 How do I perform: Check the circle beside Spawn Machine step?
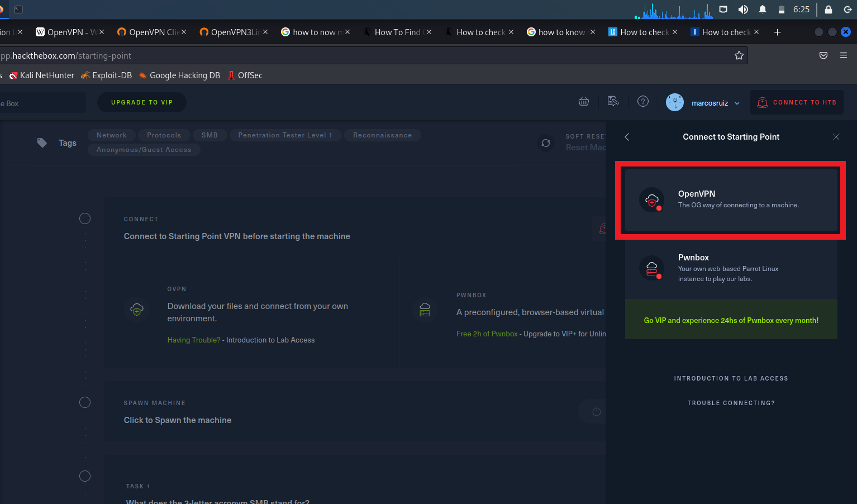click(85, 402)
